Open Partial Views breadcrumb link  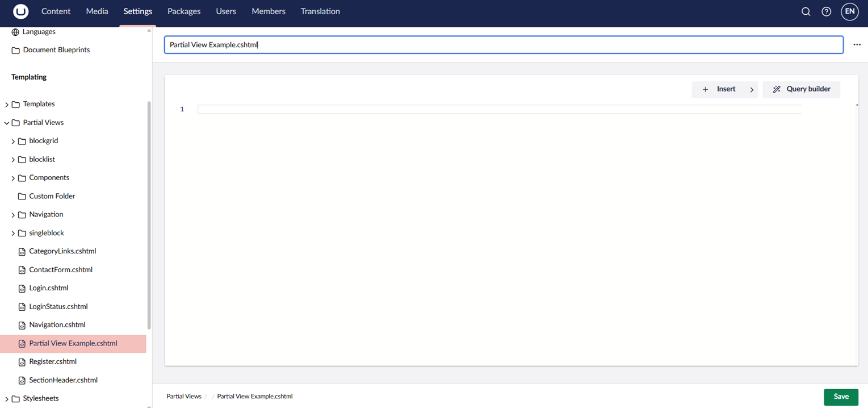click(183, 396)
